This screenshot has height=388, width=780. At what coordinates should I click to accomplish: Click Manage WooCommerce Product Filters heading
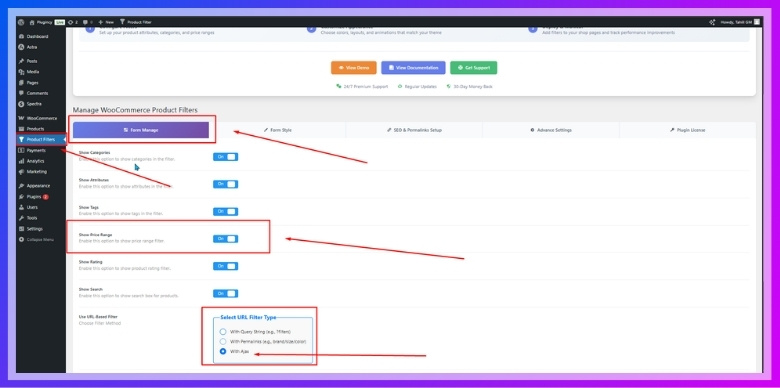coord(135,110)
